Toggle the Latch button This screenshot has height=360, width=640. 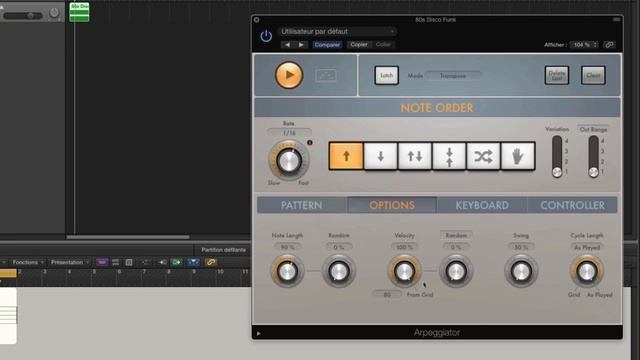click(387, 76)
